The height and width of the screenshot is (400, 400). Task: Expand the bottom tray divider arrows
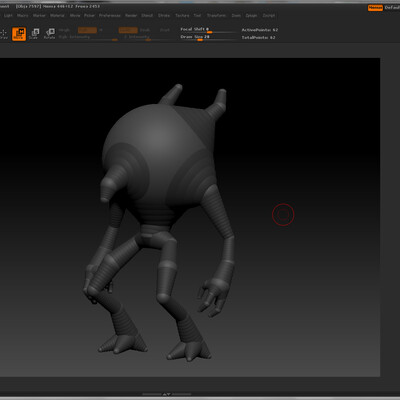click(167, 394)
